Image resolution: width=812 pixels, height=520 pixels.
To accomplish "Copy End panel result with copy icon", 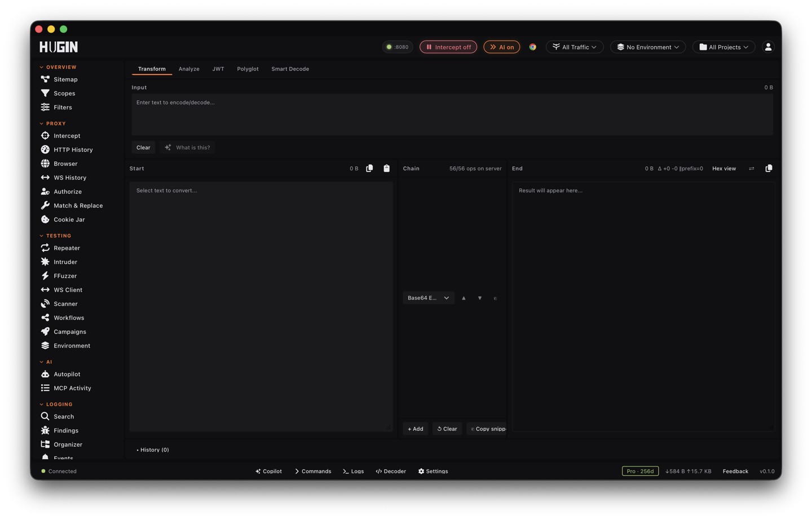I will pos(769,168).
